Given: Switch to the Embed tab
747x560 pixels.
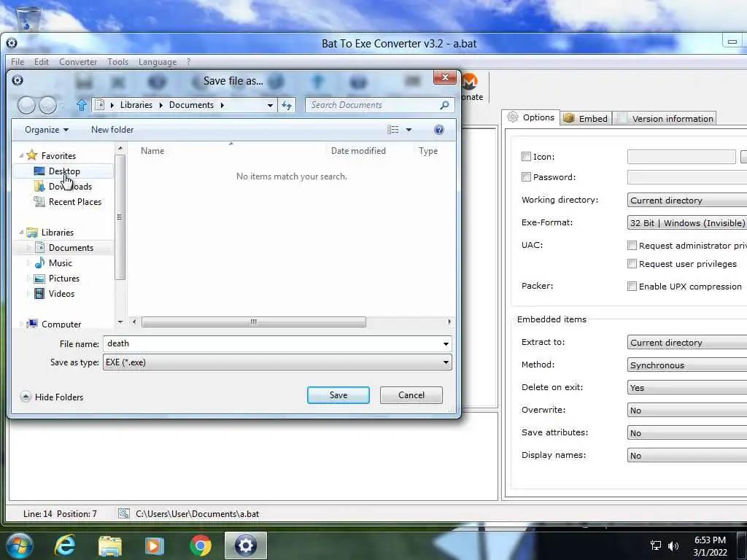Looking at the screenshot, I should pos(586,119).
